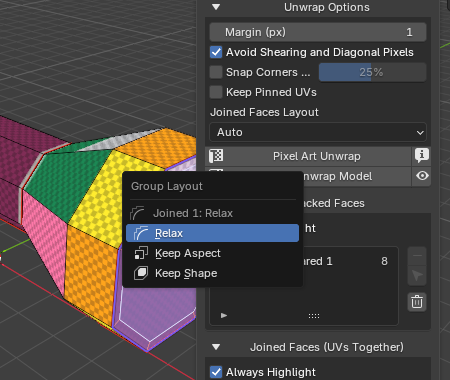Viewport: 450px width, 380px height.
Task: Collapse the Joined Faces (UVs Together) panel
Action: (216, 347)
